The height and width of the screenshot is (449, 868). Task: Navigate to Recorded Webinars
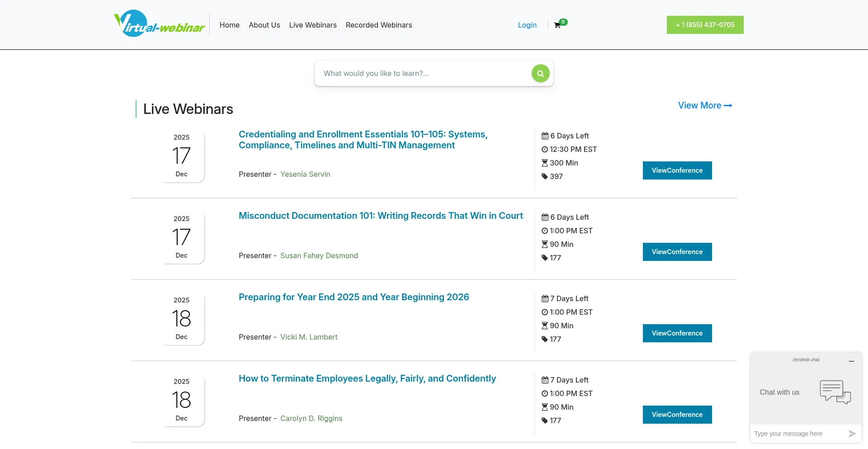tap(379, 25)
